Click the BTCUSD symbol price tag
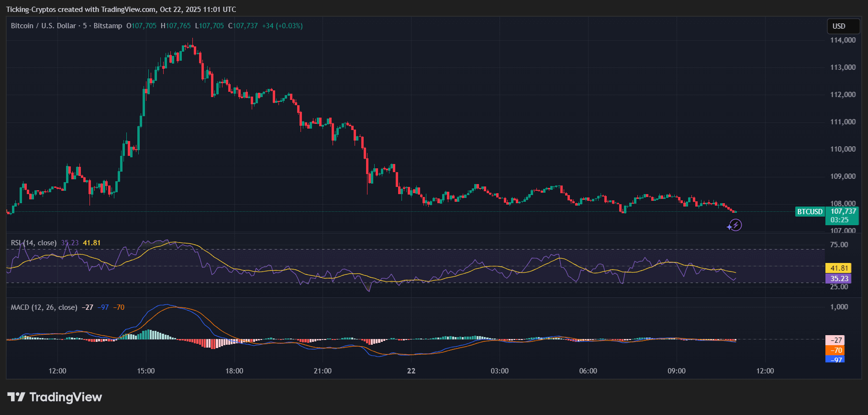Viewport: 868px width, 415px height. point(810,212)
